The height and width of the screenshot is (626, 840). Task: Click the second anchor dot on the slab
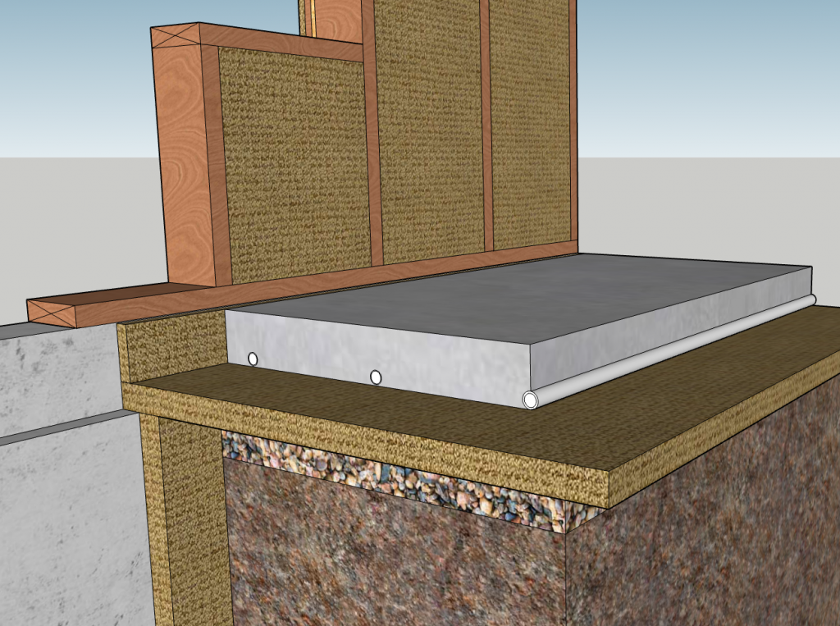tap(376, 377)
